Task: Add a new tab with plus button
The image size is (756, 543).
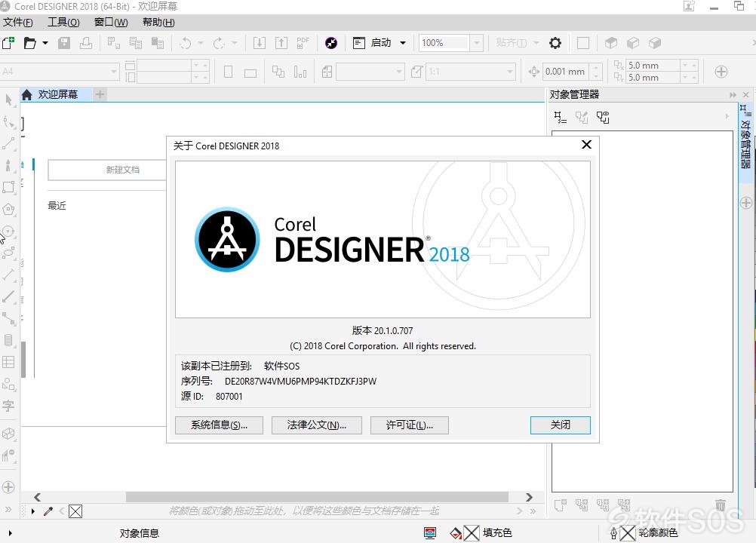Action: 100,94
